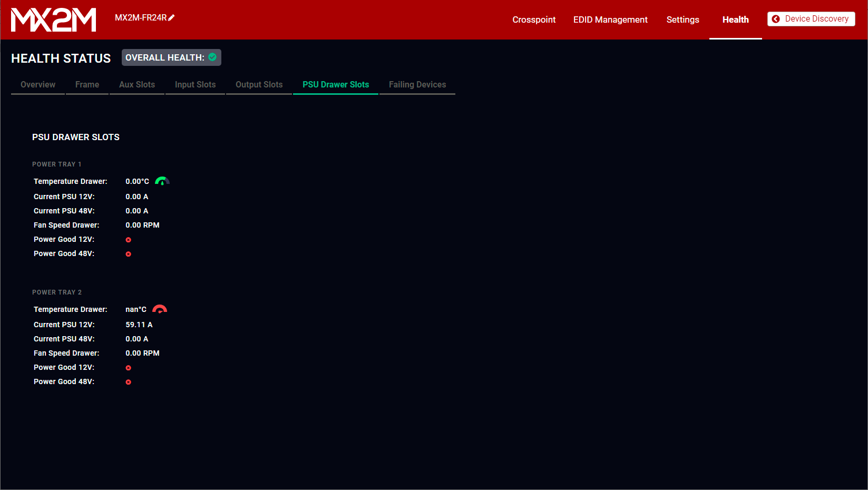Viewport: 868px width, 490px height.
Task: Go to Settings page
Action: click(682, 19)
